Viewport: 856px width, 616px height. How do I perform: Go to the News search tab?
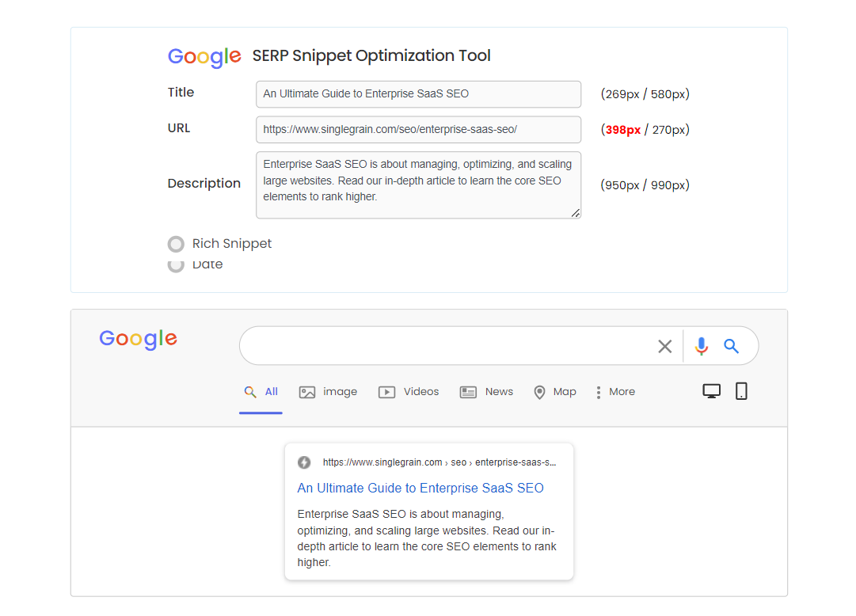487,392
